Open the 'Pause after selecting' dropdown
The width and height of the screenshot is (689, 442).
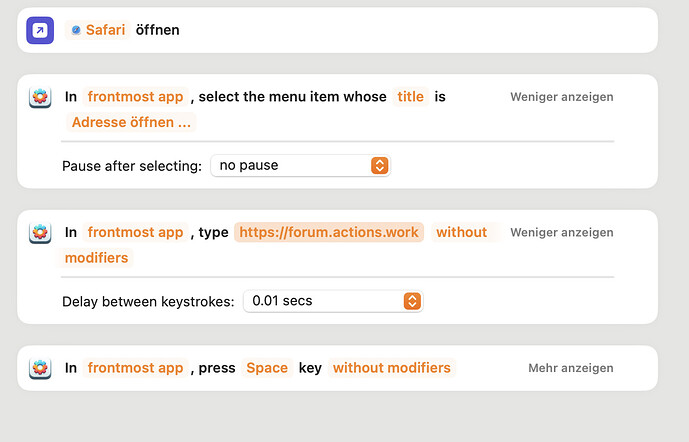300,165
